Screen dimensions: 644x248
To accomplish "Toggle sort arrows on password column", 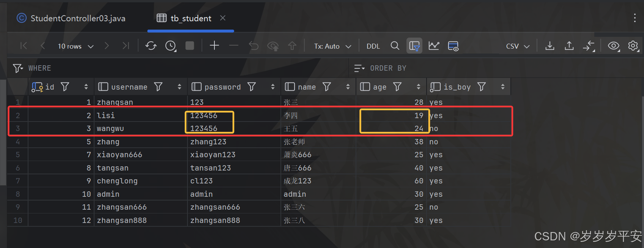I will (x=273, y=87).
